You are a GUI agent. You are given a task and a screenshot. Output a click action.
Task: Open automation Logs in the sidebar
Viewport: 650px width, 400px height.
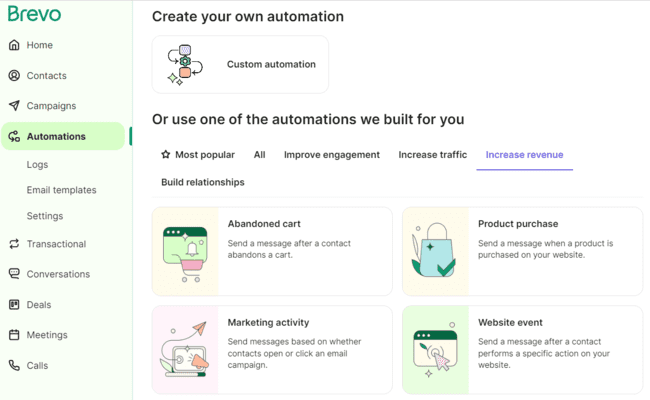37,165
